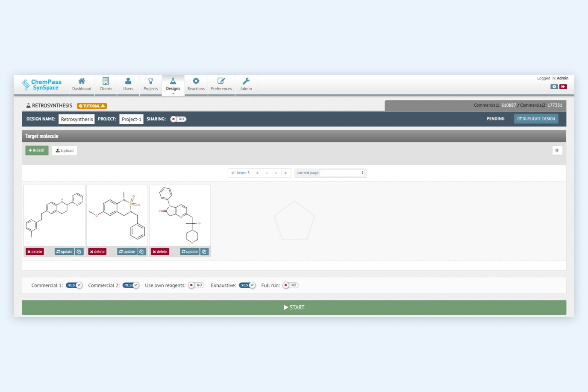The image size is (588, 392).
Task: Toggle the Commercial 1 switch
Action: (x=74, y=285)
